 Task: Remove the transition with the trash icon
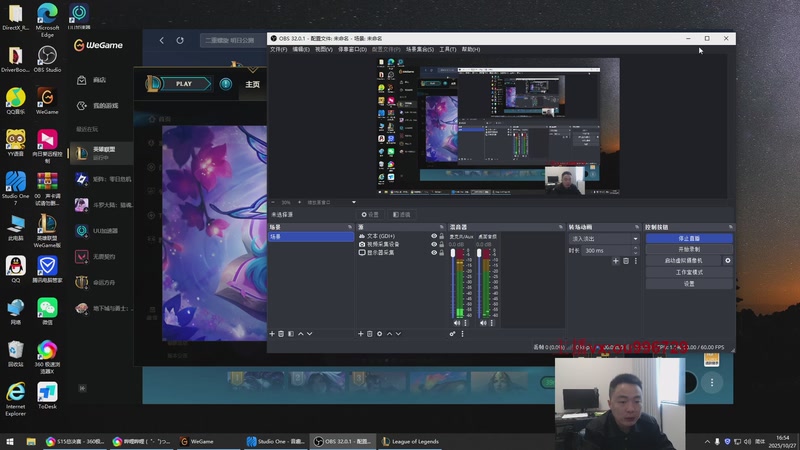[x=626, y=261]
